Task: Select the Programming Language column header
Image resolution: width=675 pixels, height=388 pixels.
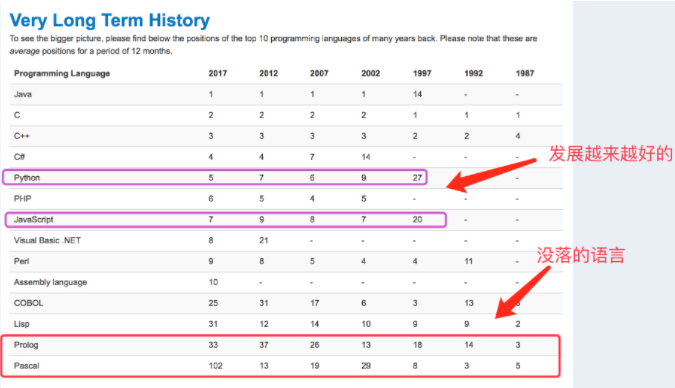Action: 62,73
